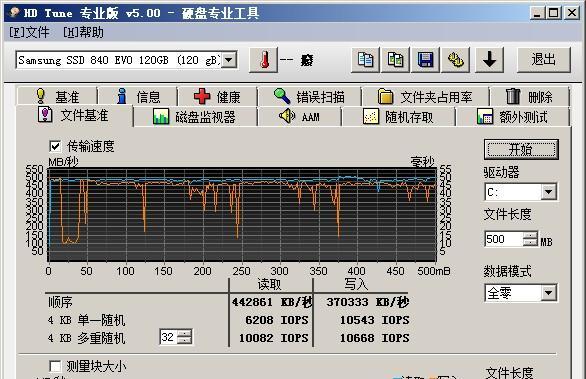Click the 4 KB 多重随机 row label
Viewport: 586px width, 379px height.
(86, 338)
